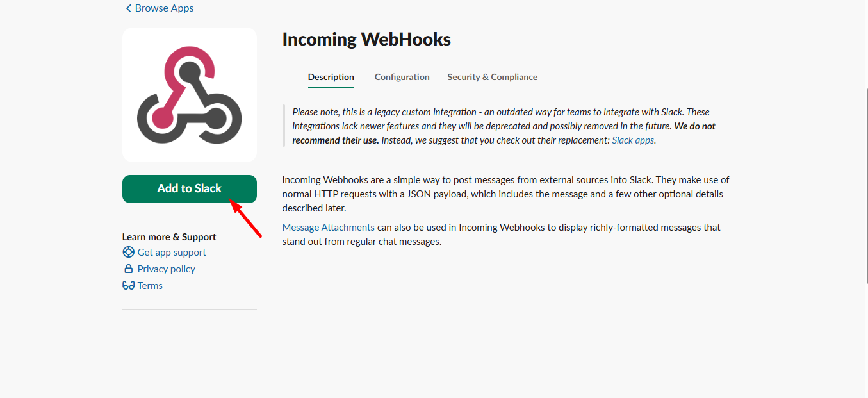Click the padlock icon beside Privacy policy
This screenshot has width=868, height=398.
pos(128,269)
